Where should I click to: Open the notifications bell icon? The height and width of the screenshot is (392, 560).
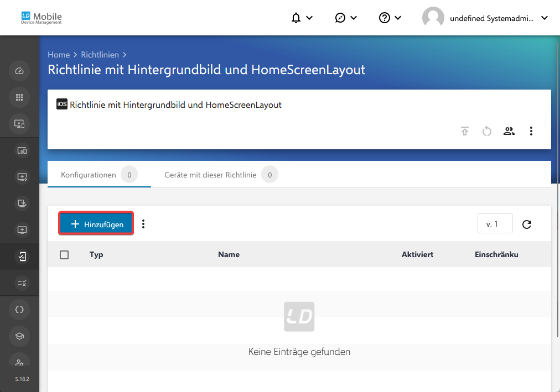295,18
